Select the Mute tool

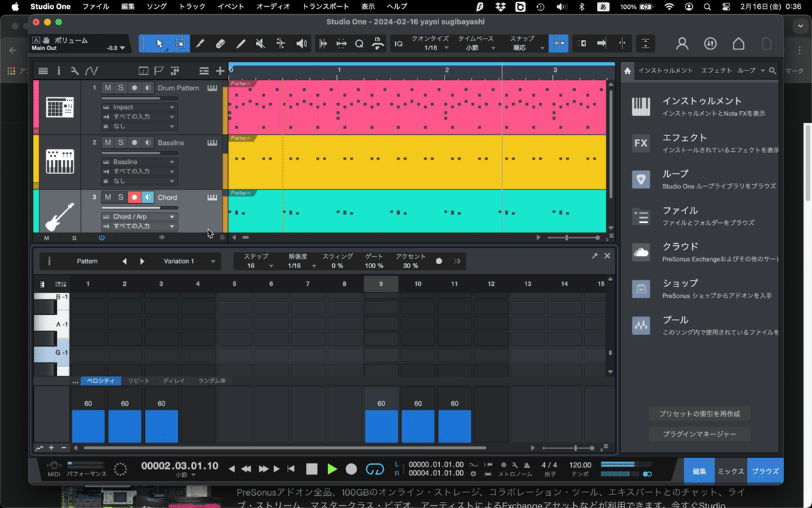click(261, 43)
